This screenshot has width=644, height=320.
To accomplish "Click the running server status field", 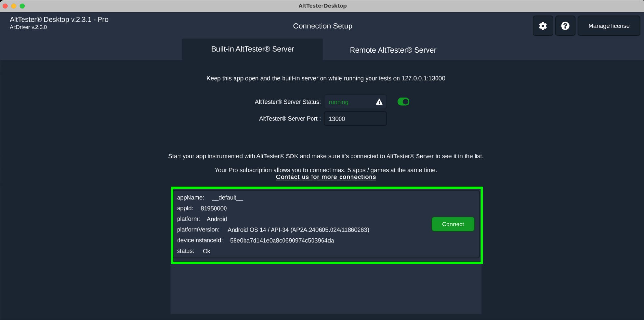I will pyautogui.click(x=355, y=102).
